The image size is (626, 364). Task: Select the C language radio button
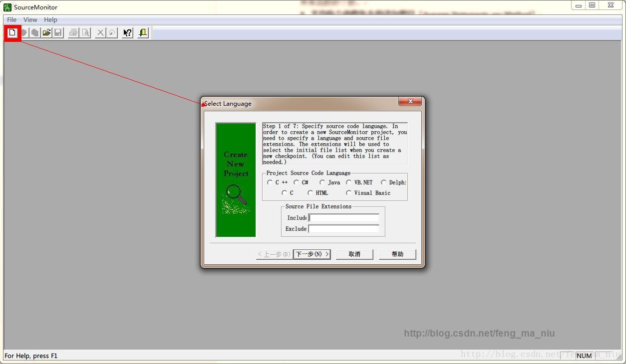coord(285,193)
